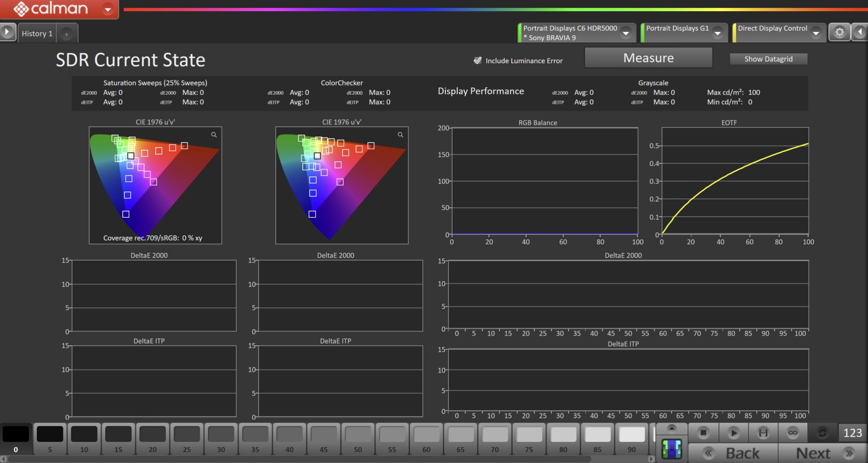Open the Portrait Displays C6 HDR5000 meter dropdown
868x463 pixels.
[626, 33]
